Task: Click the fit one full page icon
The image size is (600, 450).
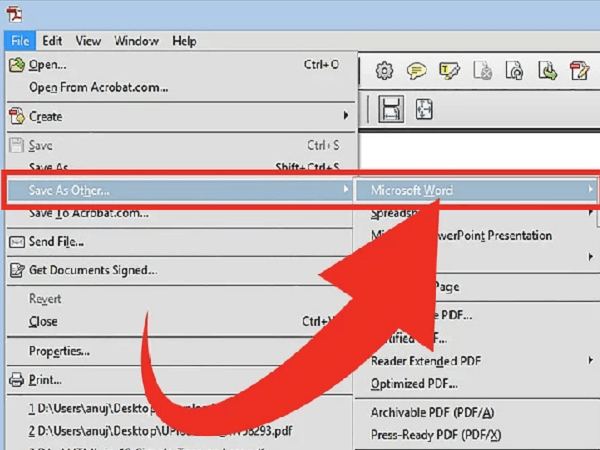Action: tap(424, 108)
